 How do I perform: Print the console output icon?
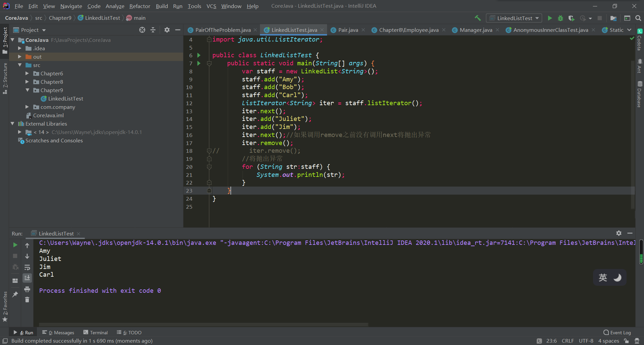pos(27,289)
